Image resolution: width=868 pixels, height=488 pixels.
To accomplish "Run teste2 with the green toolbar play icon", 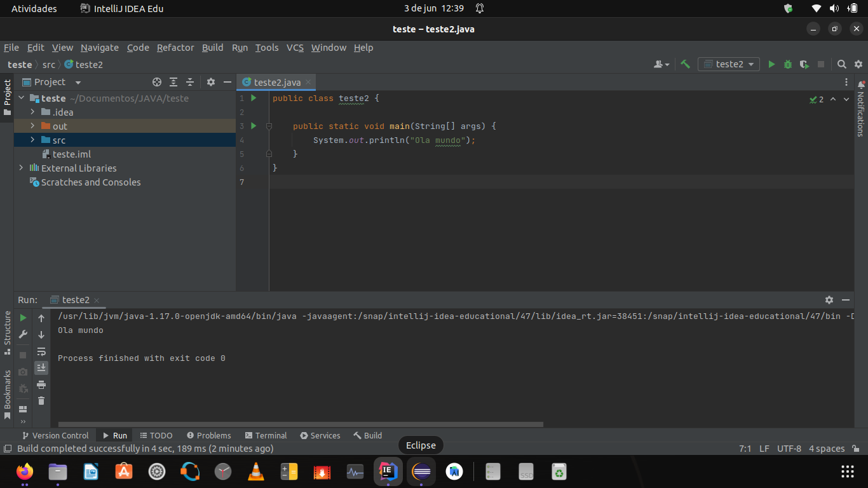I will (771, 64).
